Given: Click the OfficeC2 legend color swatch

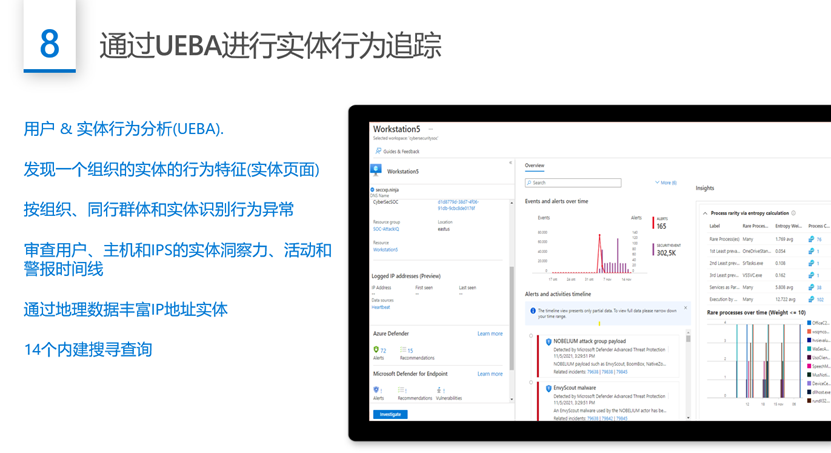Looking at the screenshot, I should coord(809,323).
